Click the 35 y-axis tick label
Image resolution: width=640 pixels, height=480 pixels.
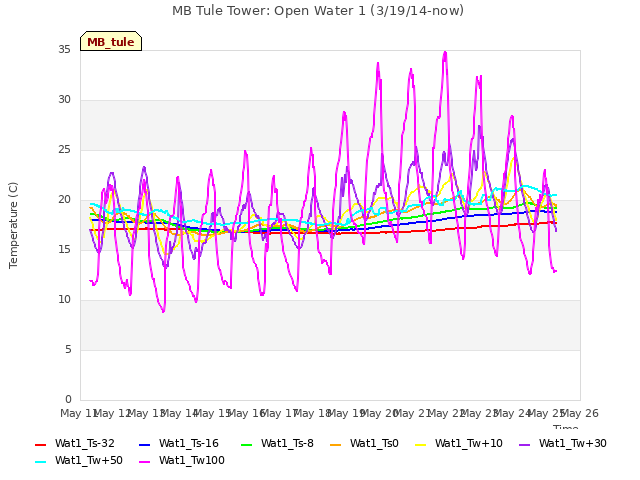64,50
